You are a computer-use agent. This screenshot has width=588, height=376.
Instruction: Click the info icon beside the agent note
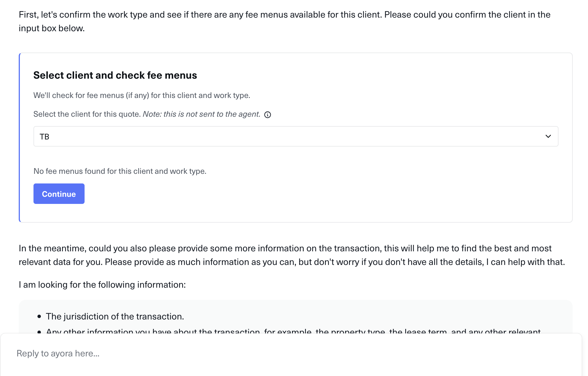[268, 115]
